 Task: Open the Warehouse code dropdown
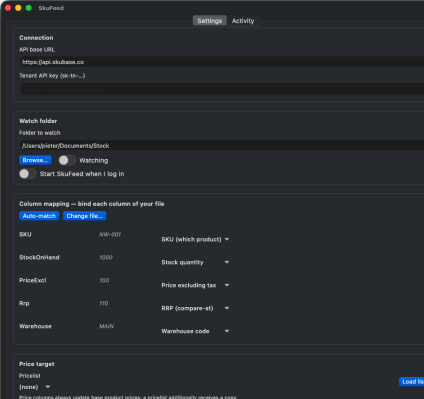tap(195, 331)
